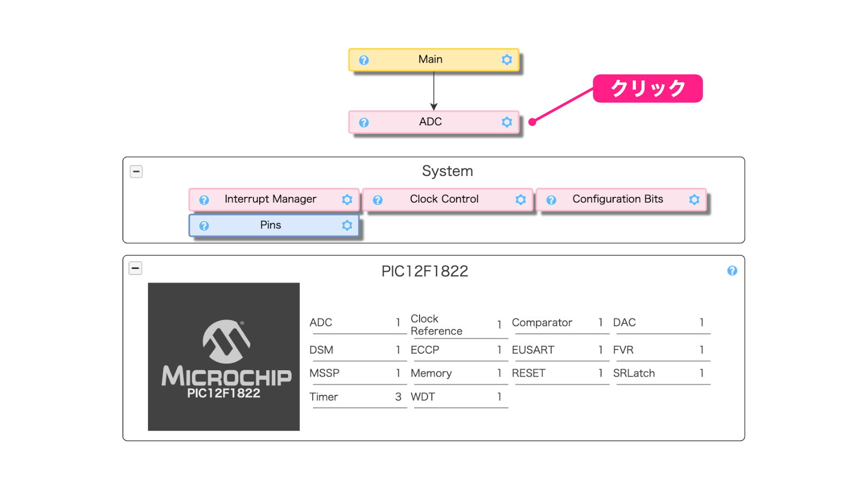This screenshot has width=868, height=489.
Task: Select the ADC block
Action: pyautogui.click(x=433, y=122)
